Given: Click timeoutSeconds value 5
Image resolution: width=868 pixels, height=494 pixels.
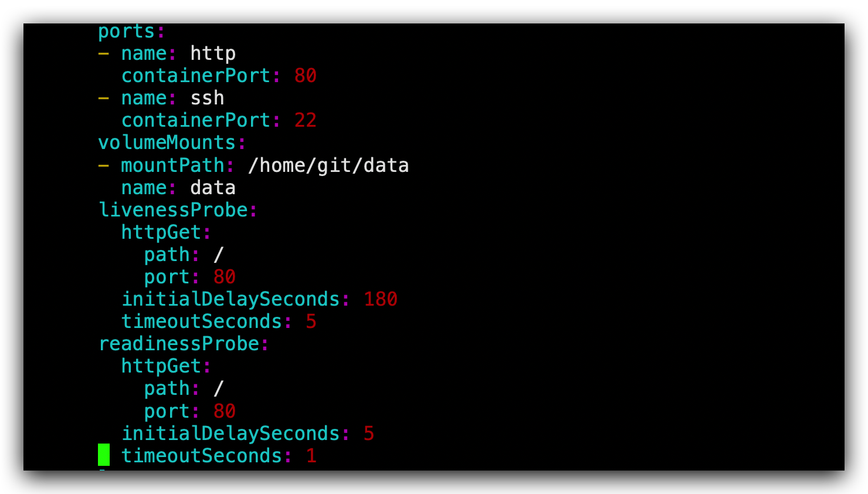Looking at the screenshot, I should (x=311, y=322).
